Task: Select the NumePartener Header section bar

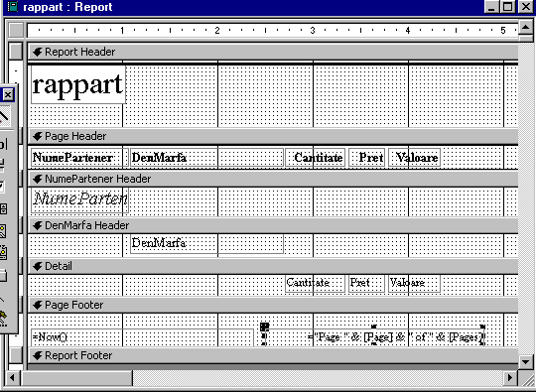Action: point(273,179)
